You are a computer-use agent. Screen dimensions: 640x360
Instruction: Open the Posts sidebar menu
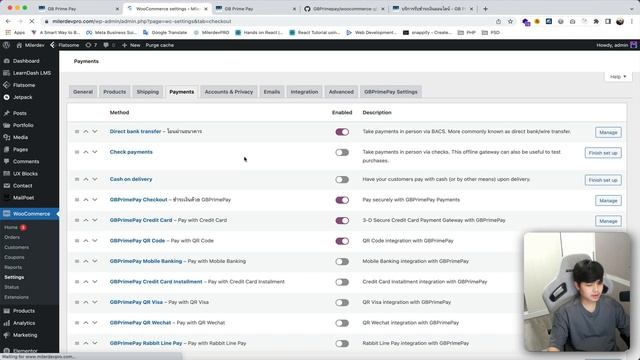(20, 113)
